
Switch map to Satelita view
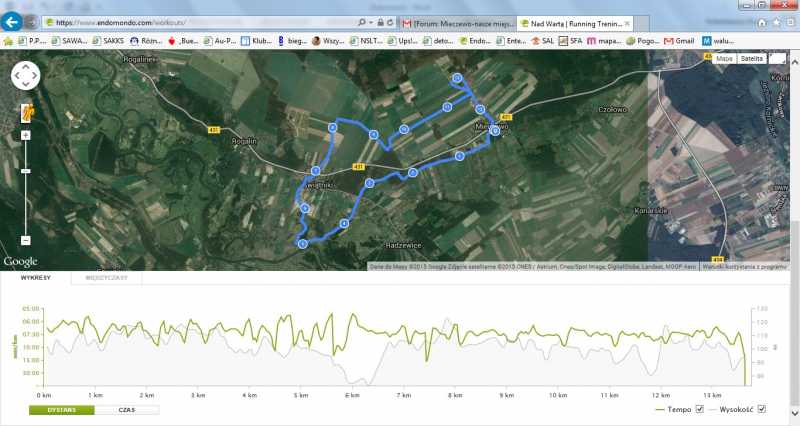(x=752, y=59)
